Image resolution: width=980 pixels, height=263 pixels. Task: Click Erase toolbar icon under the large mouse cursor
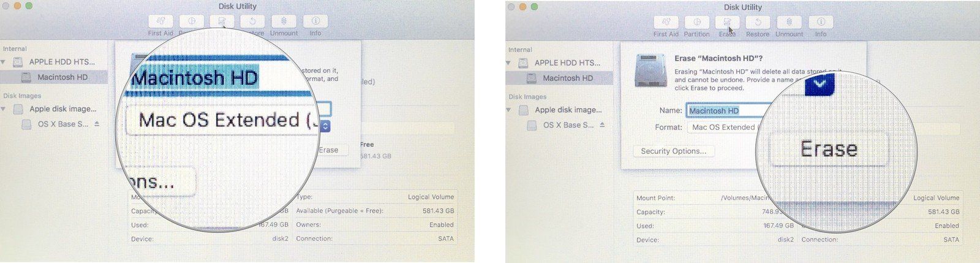pos(727,21)
